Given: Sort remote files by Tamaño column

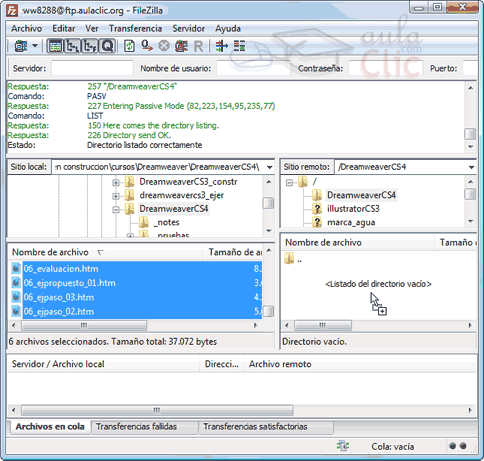Looking at the screenshot, I should (456, 242).
